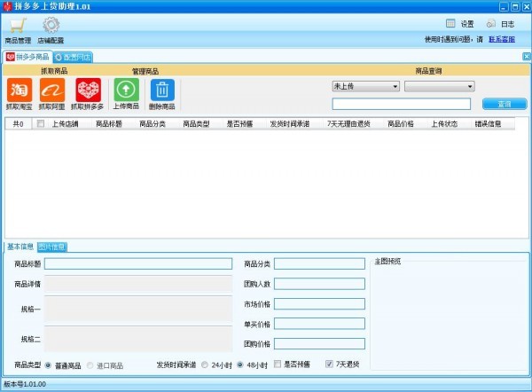
Task: Open 日志 log viewer
Action: 500,24
